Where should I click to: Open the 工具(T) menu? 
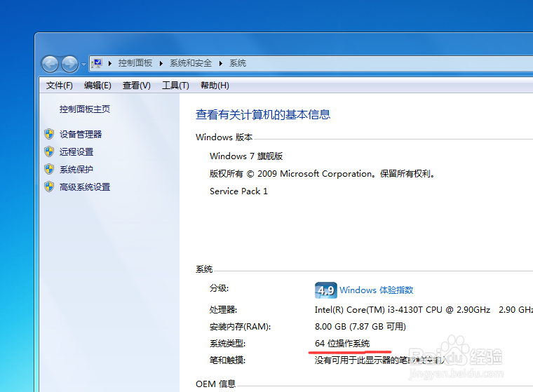(175, 86)
